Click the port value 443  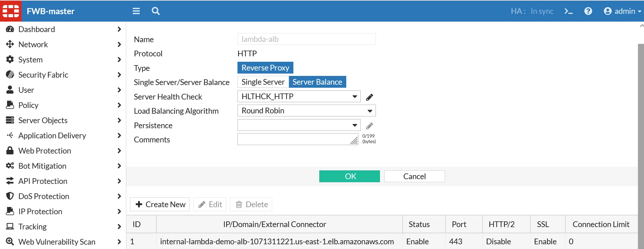(456, 242)
